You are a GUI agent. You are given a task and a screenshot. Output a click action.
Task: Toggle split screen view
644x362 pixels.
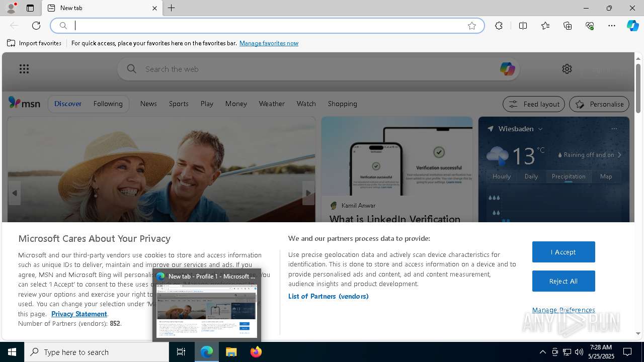pyautogui.click(x=523, y=26)
